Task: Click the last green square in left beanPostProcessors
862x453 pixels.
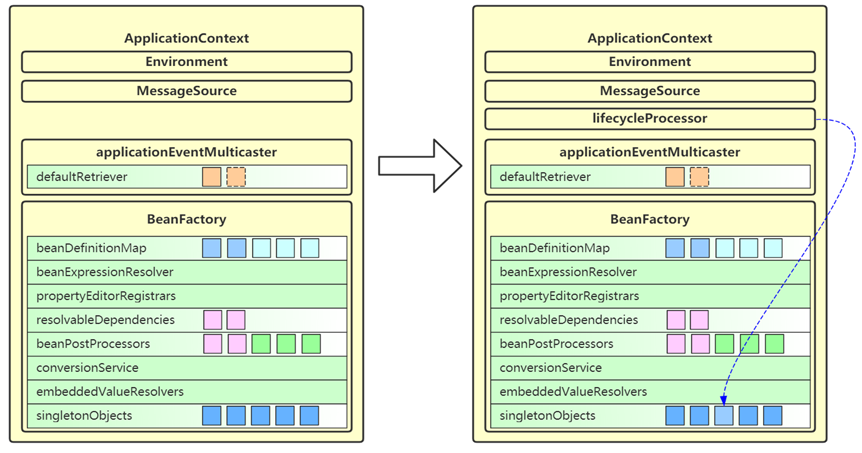Action: [x=310, y=344]
